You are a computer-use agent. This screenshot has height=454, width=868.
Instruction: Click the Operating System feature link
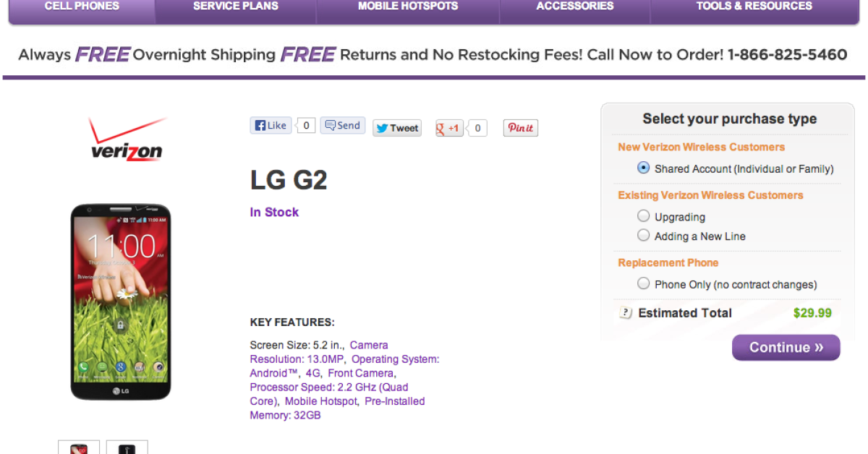[395, 359]
